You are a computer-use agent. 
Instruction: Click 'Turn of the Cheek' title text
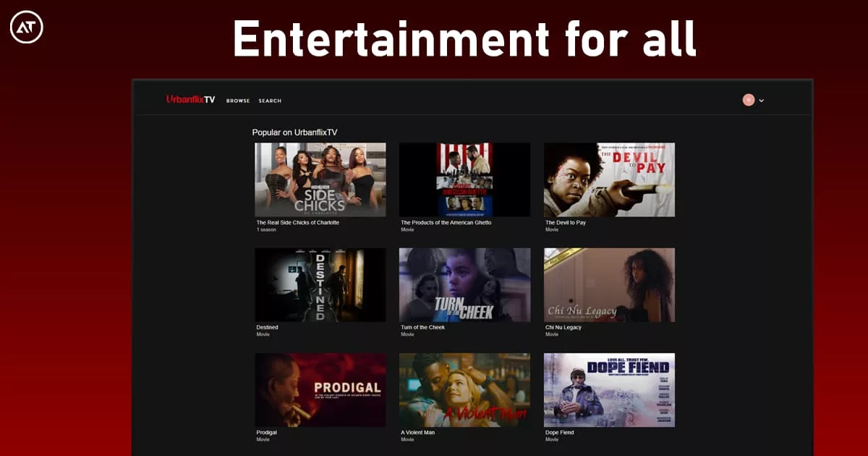pos(423,327)
